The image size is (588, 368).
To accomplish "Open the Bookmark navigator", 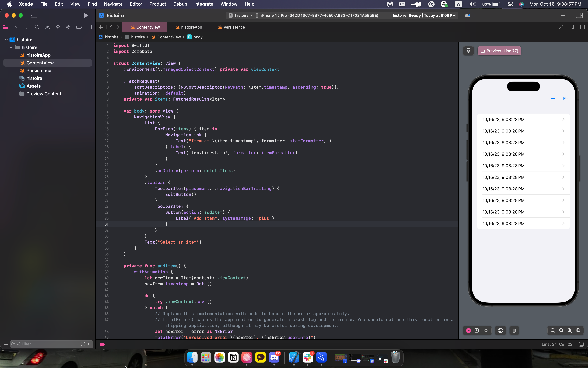I will (26, 27).
